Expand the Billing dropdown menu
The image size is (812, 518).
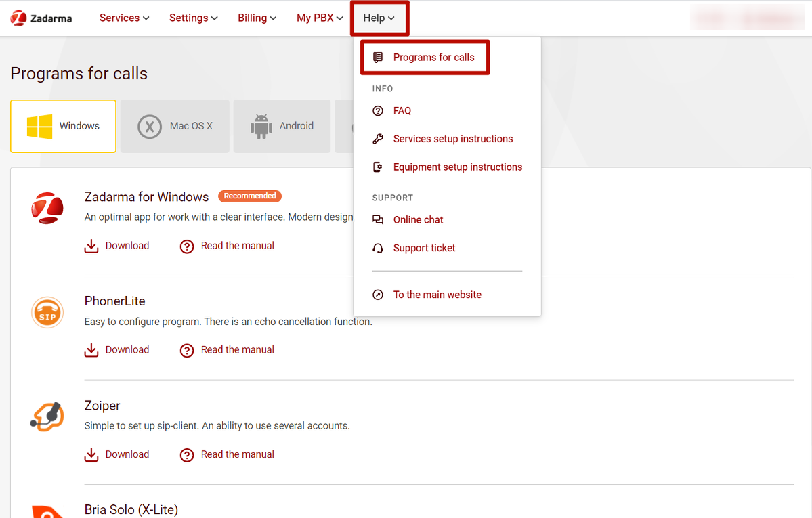pos(257,18)
